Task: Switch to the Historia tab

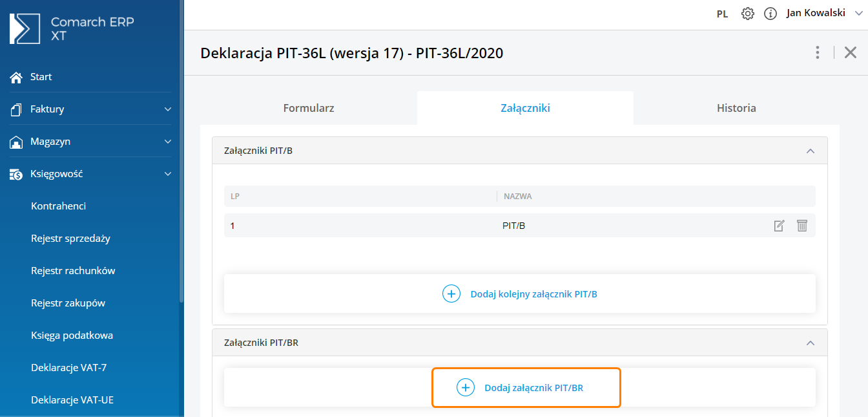Action: (x=736, y=108)
